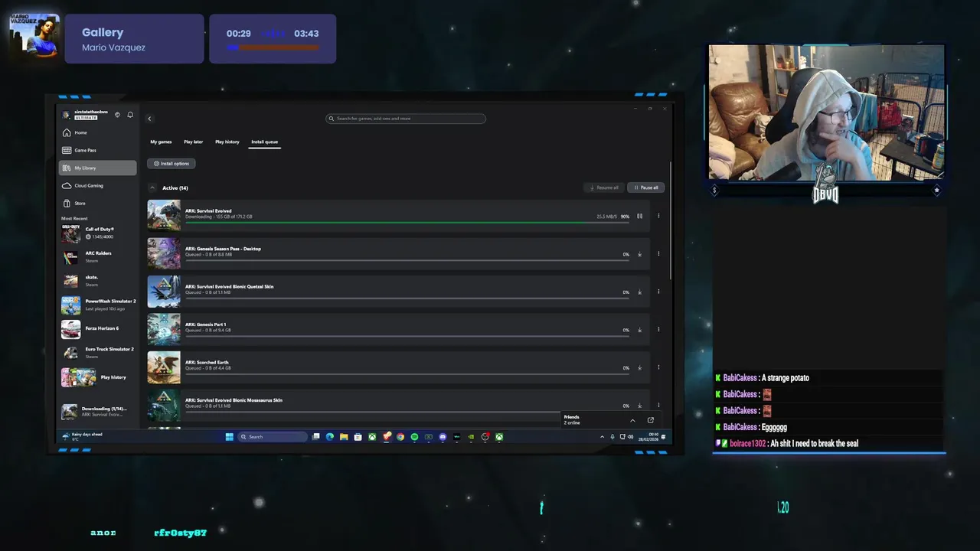Click the Pause all button

point(645,187)
